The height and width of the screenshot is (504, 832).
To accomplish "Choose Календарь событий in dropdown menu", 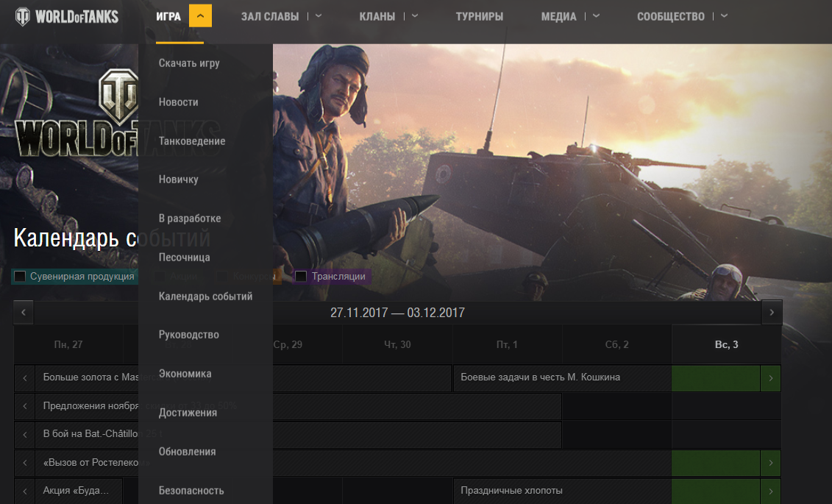I will pyautogui.click(x=205, y=296).
